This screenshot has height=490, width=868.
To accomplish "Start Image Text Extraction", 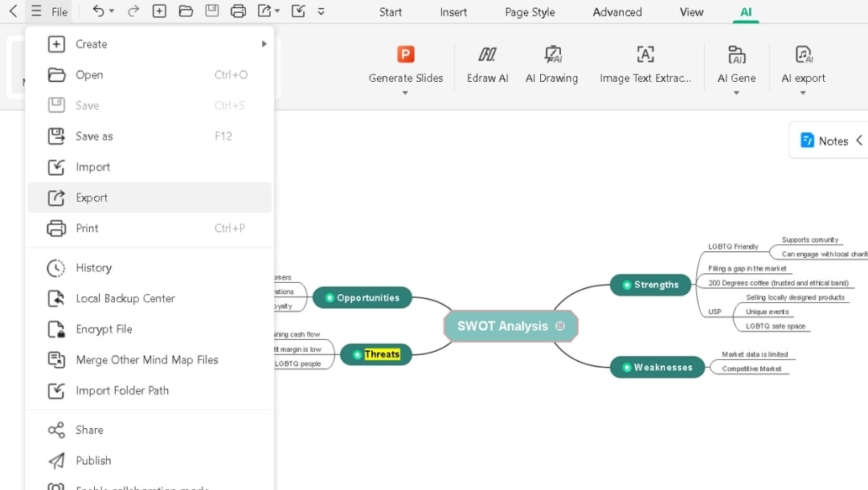I will [x=645, y=55].
